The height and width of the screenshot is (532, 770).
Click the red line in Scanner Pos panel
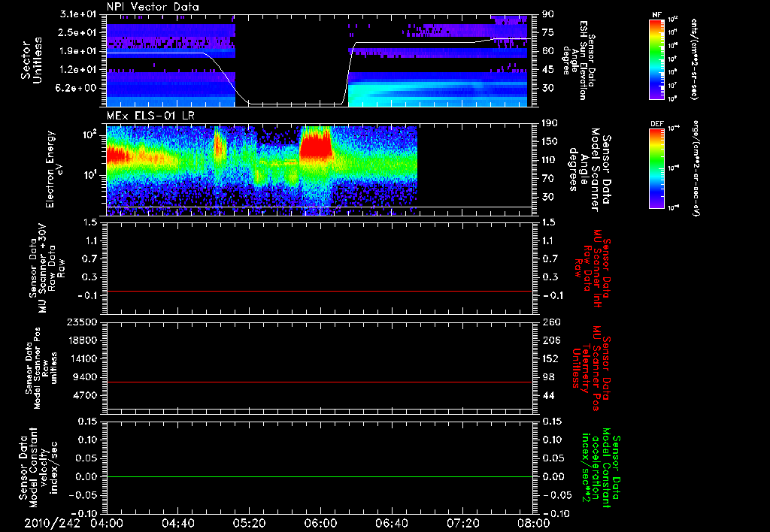(319, 382)
